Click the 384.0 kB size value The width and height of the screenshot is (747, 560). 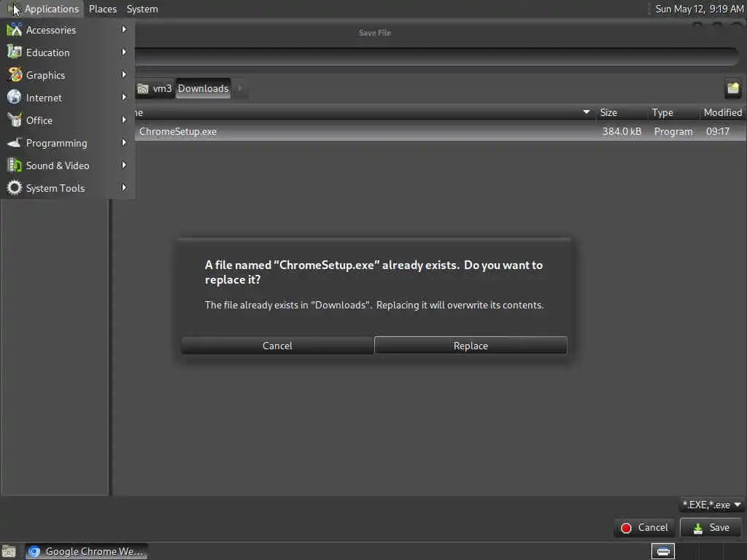point(622,131)
